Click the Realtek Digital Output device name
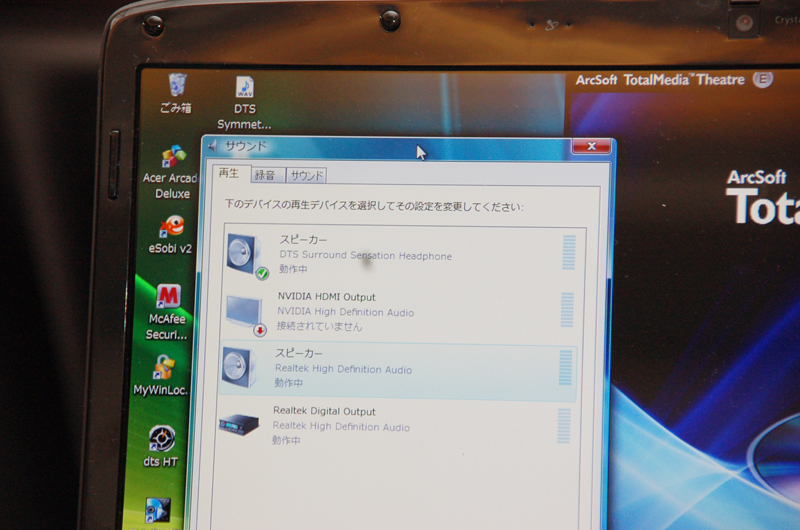The width and height of the screenshot is (800, 530). [324, 411]
